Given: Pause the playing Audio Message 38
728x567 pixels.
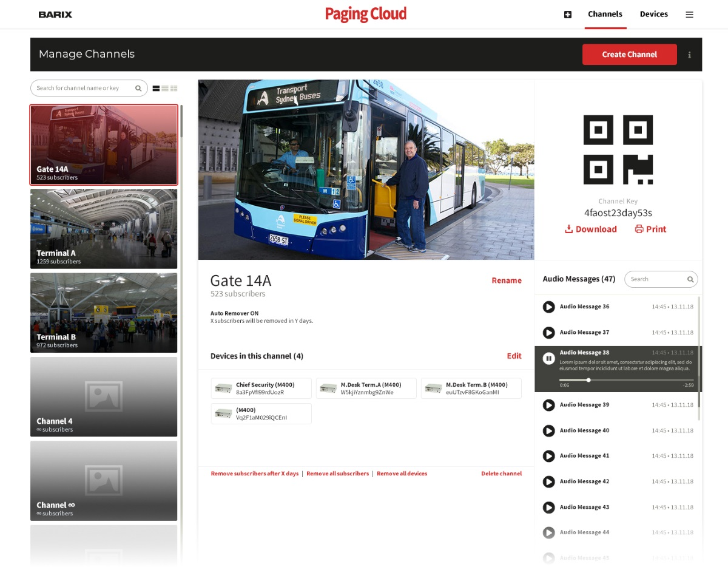Looking at the screenshot, I should coord(548,358).
